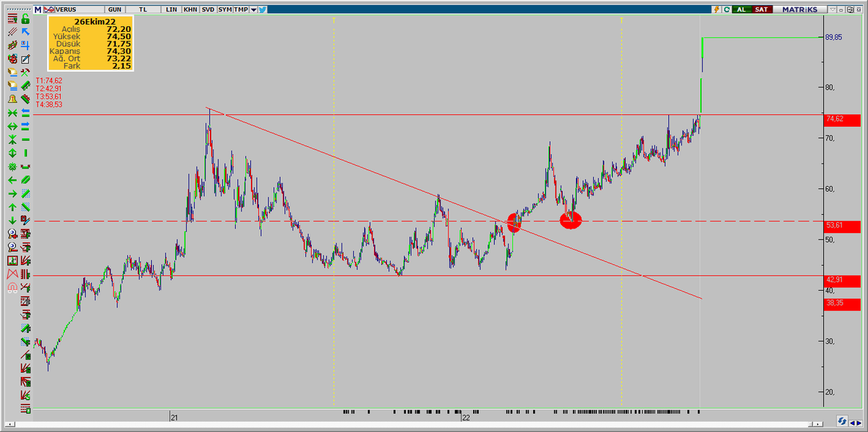
Task: Open the pencil note editing tool
Action: tap(25, 59)
